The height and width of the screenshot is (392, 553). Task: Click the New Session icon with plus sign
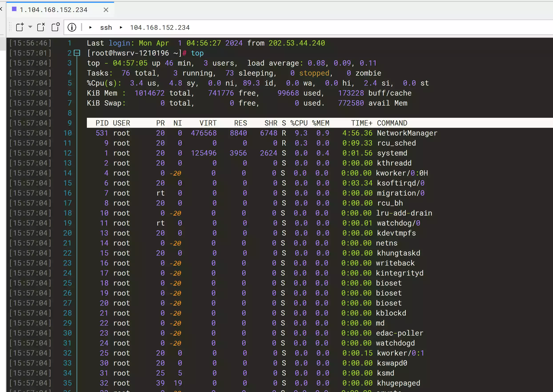20,27
